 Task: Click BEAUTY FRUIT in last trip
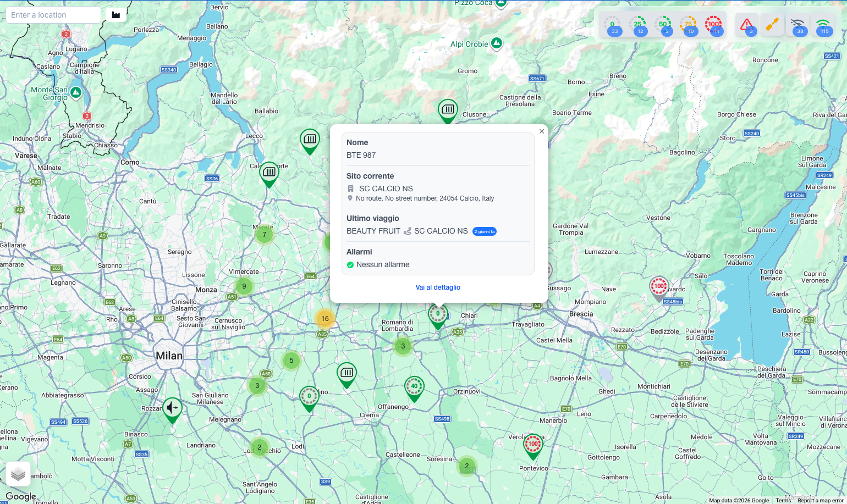[373, 231]
